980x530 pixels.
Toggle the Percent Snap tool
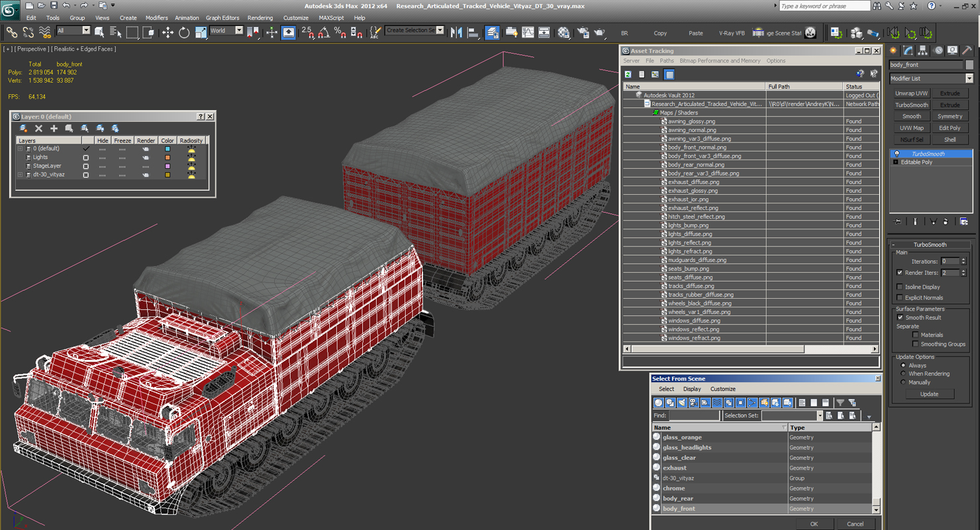[340, 32]
